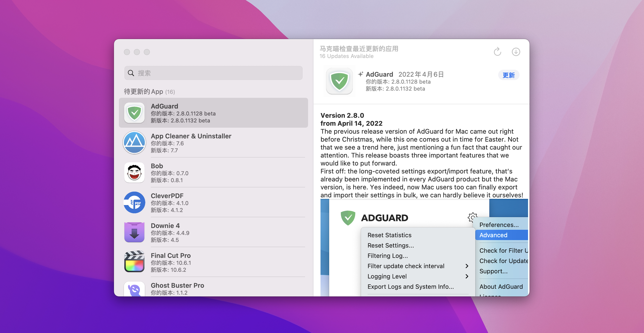Image resolution: width=644 pixels, height=333 pixels.
Task: Expand the Logging Level submenu arrow
Action: pyautogui.click(x=467, y=276)
